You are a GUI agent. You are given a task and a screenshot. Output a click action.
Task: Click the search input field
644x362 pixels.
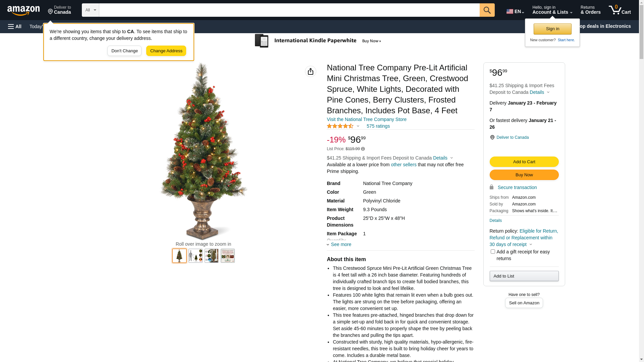(289, 10)
